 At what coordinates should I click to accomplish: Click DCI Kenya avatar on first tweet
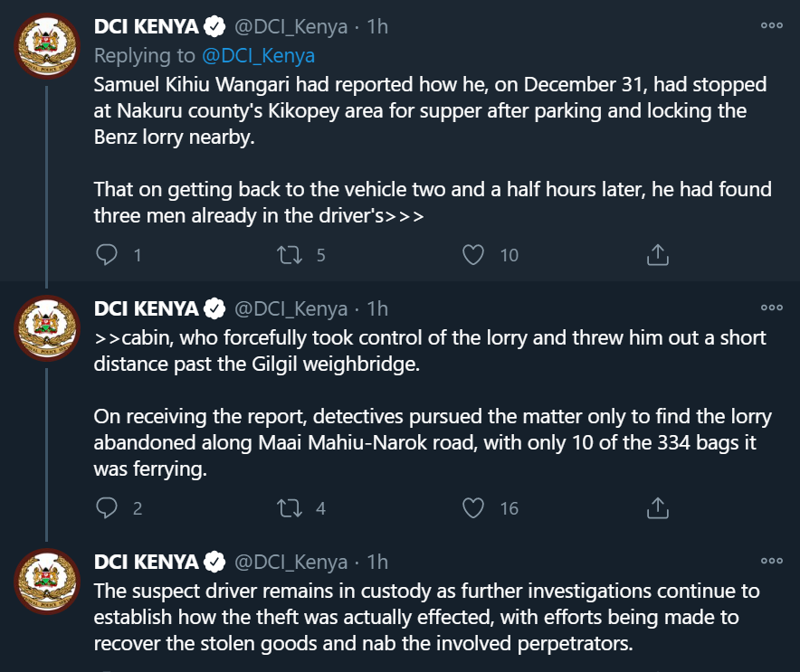pos(47,46)
